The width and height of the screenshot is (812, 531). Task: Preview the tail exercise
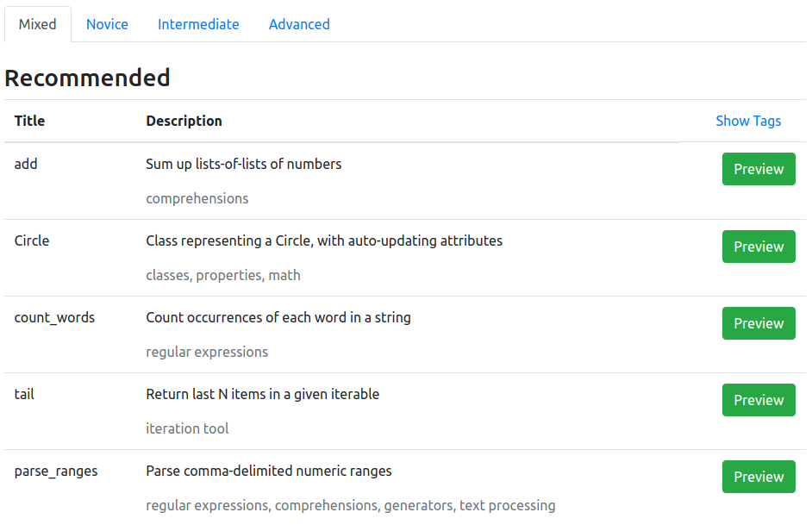(x=758, y=399)
